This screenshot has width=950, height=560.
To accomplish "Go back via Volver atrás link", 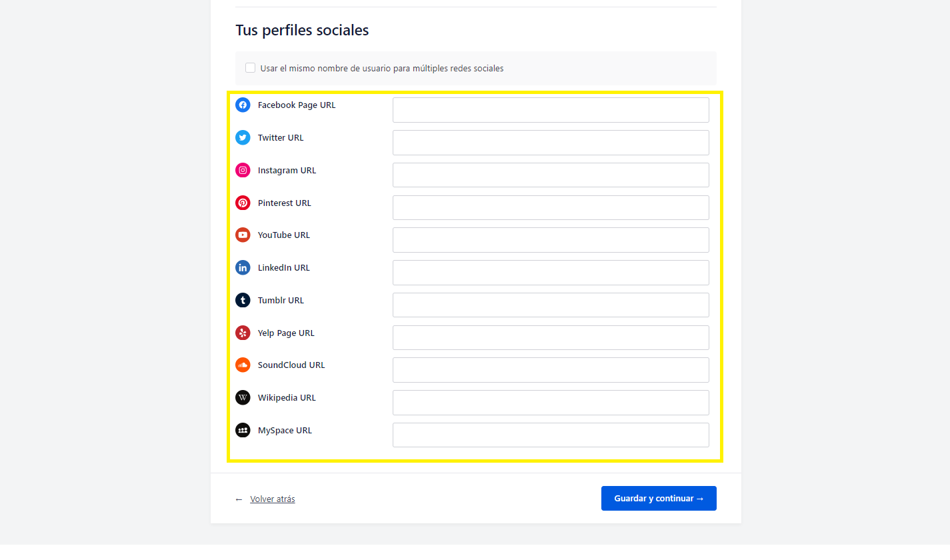I will tap(272, 499).
